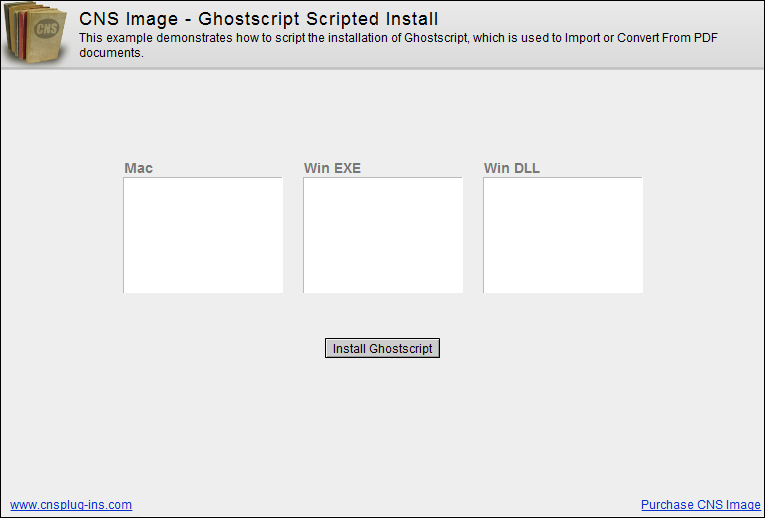Click the Mac field label
Image resolution: width=765 pixels, height=518 pixels.
click(x=139, y=168)
